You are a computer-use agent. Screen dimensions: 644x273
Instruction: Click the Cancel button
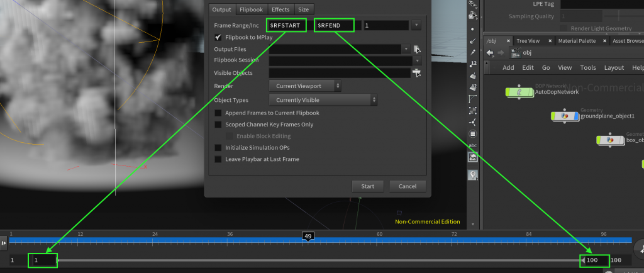click(408, 186)
